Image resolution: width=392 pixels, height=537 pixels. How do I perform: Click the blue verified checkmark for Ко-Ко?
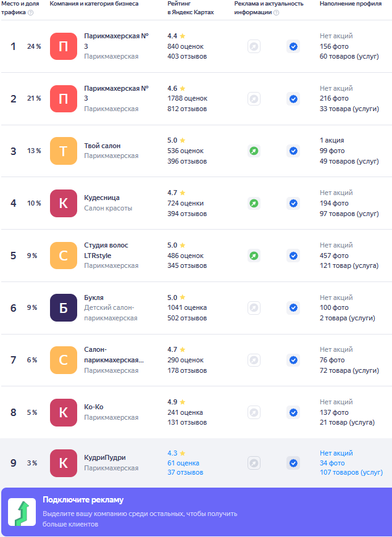point(293,412)
